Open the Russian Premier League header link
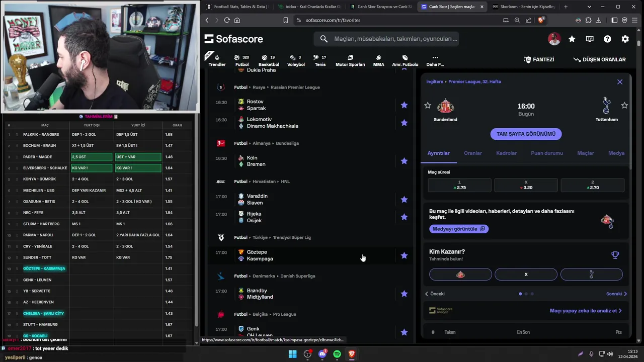 tap(295, 87)
